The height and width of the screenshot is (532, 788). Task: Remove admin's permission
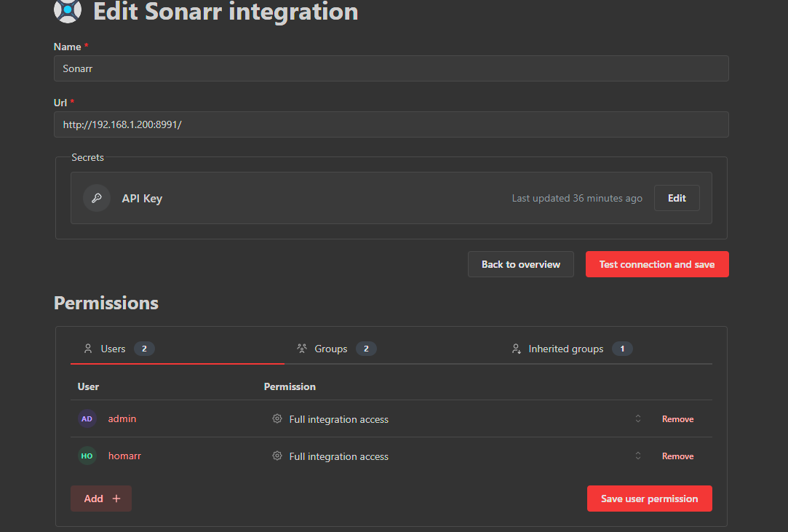(677, 419)
